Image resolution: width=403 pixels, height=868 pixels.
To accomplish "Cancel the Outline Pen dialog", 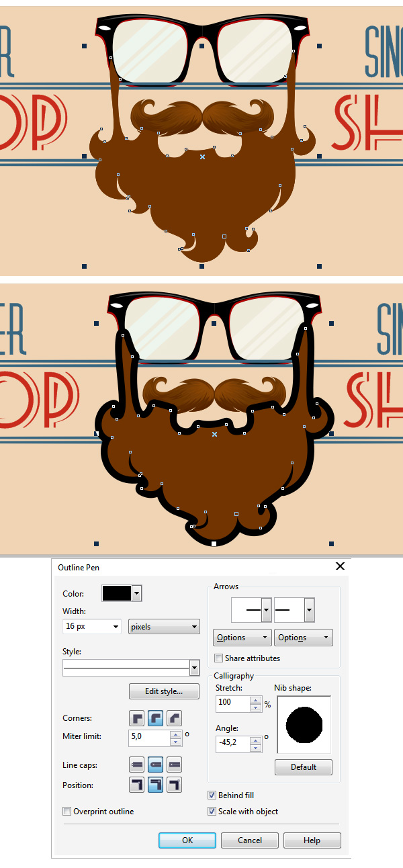I will click(250, 840).
